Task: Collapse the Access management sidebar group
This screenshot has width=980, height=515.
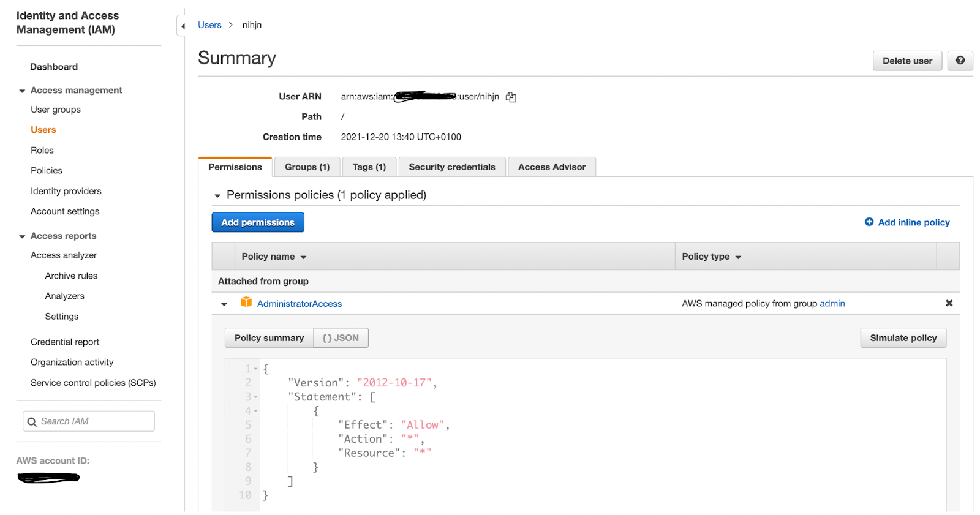Action: pyautogui.click(x=22, y=91)
